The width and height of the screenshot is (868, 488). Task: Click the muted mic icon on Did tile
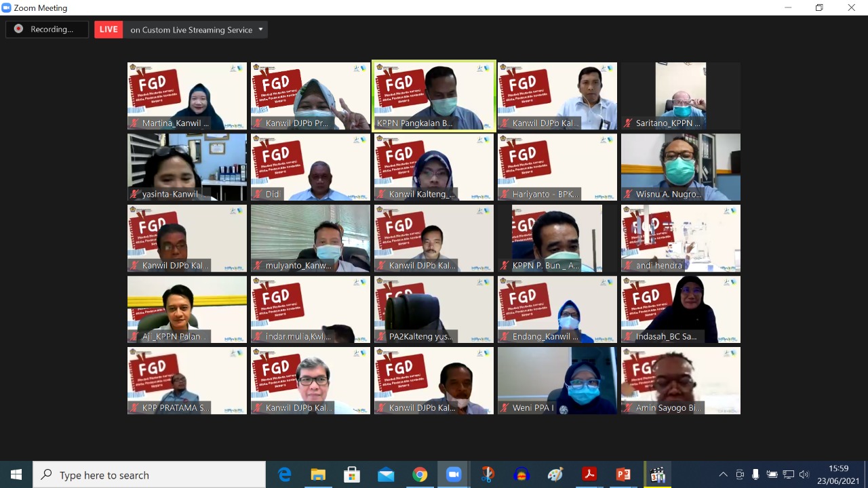click(258, 195)
